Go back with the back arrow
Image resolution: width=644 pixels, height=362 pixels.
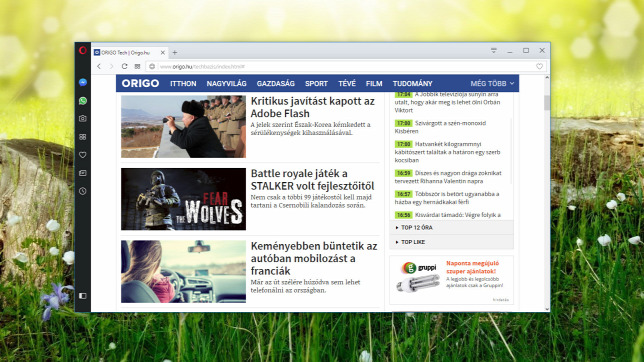[99, 66]
